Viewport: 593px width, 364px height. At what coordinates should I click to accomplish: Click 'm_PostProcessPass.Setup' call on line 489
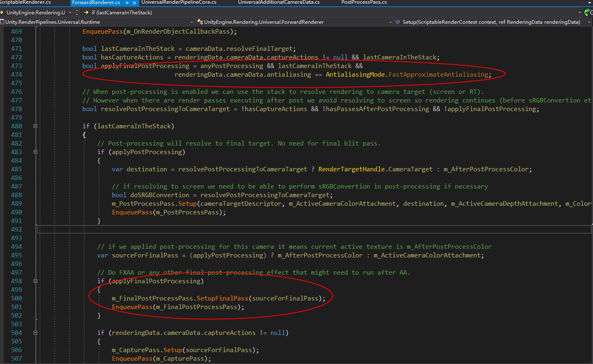click(x=154, y=204)
